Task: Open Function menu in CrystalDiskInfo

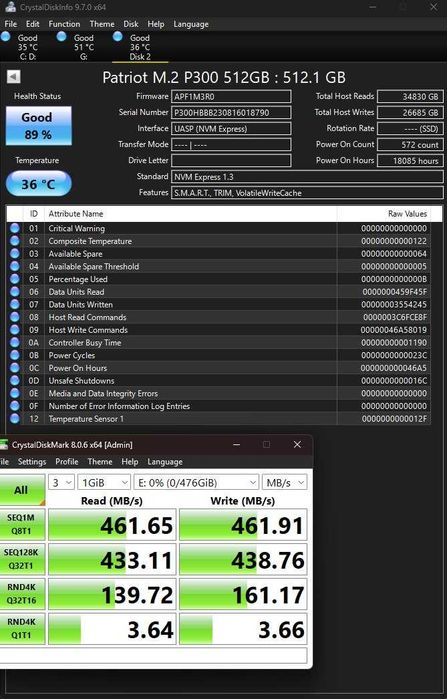Action: click(x=64, y=24)
